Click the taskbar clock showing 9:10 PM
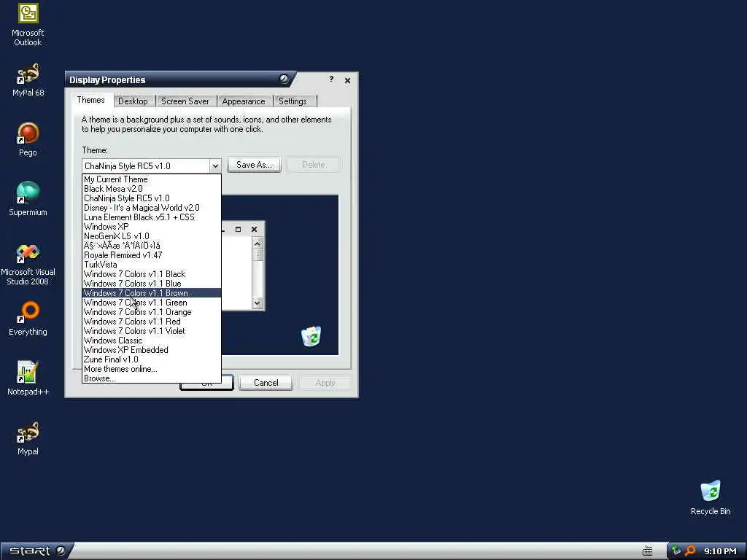Viewport: 747px width, 560px height. 720,551
